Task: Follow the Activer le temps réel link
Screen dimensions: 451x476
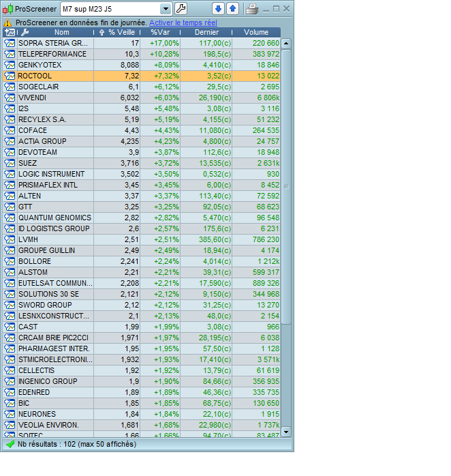Action: pos(183,23)
